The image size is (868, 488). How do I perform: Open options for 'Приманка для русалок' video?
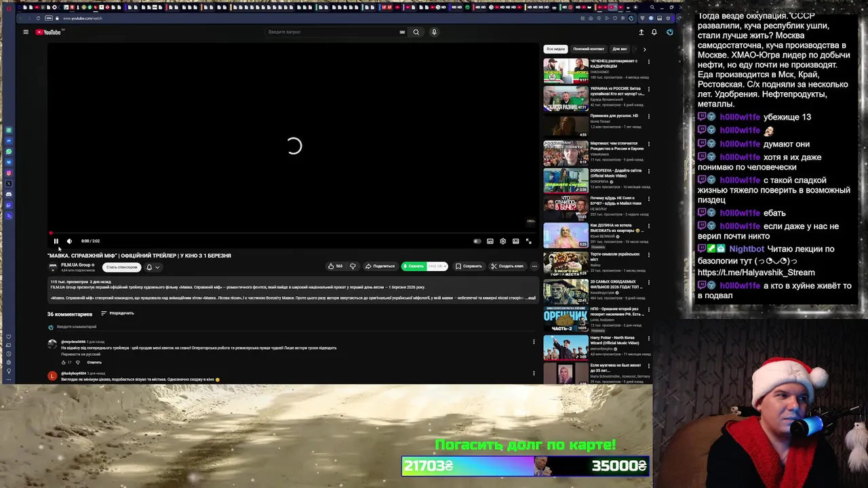click(649, 116)
